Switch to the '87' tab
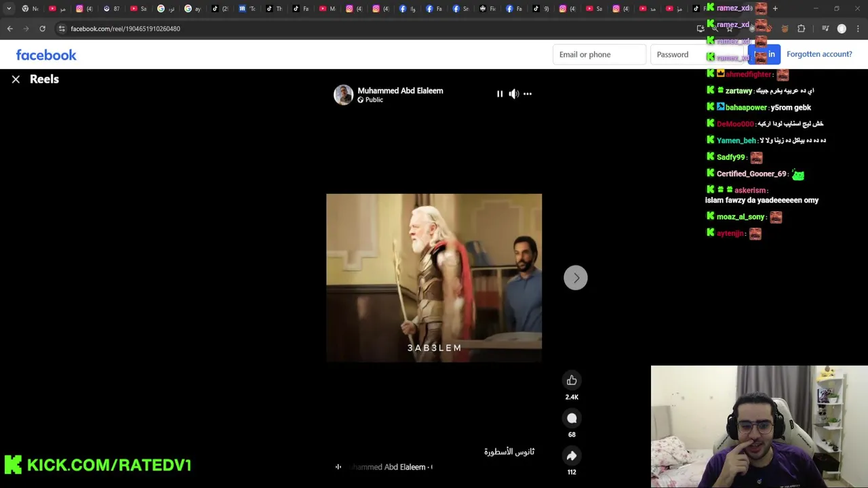Screen dimensions: 868x488 112,9
